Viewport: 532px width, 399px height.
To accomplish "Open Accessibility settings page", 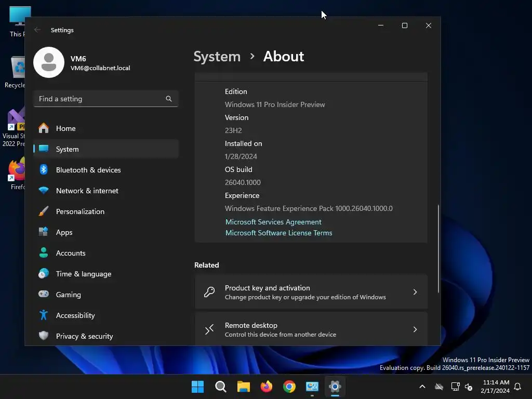I will coord(106,315).
